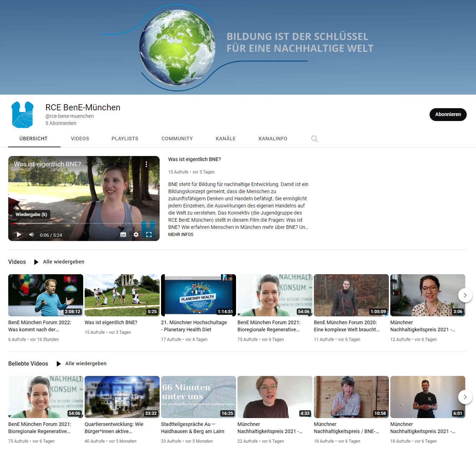The height and width of the screenshot is (452, 476).
Task: Show next videos in the Videos row
Action: (x=465, y=295)
